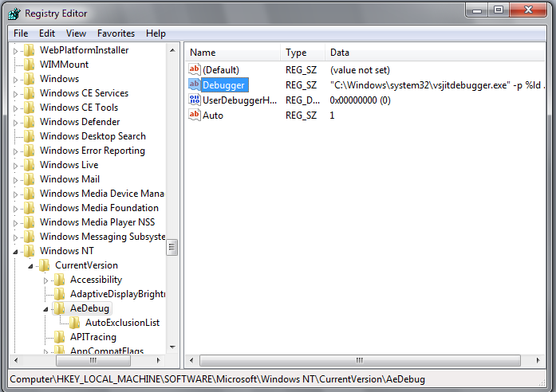556x392 pixels.
Task: Click the Windows Error Reporting folder icon
Action: tap(29, 151)
